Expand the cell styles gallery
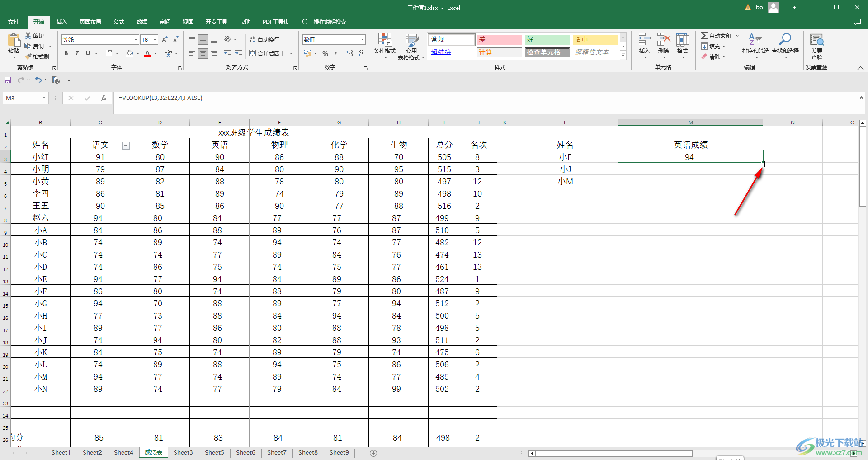868x460 pixels. pyautogui.click(x=623, y=56)
